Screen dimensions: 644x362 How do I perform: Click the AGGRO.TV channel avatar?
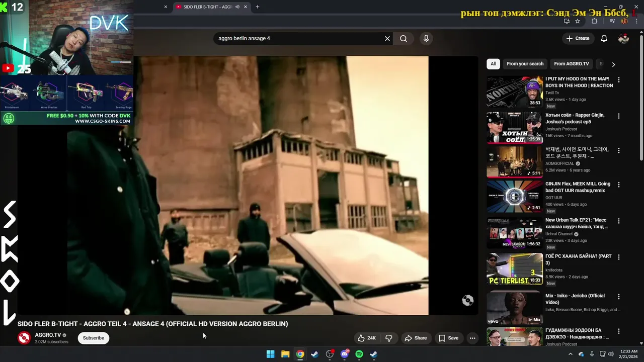[x=24, y=338]
